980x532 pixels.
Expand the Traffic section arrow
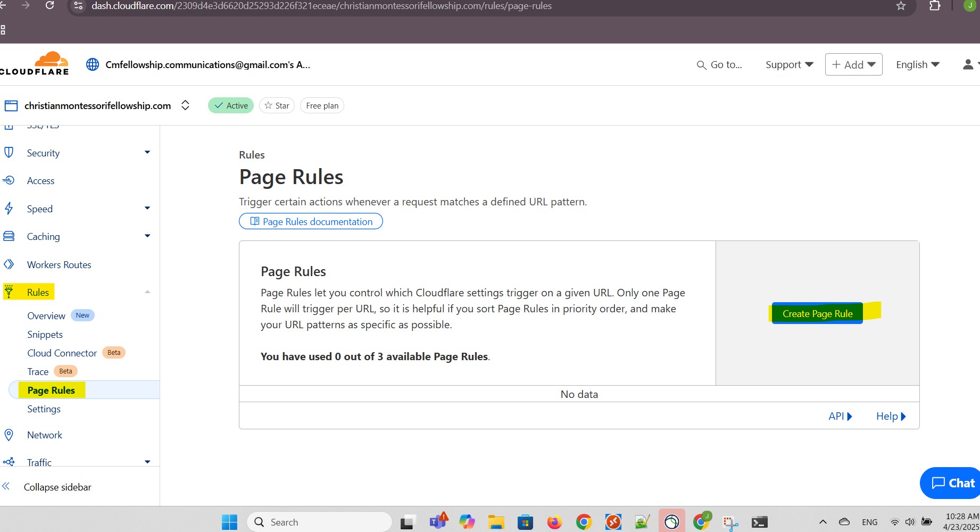pos(147,462)
